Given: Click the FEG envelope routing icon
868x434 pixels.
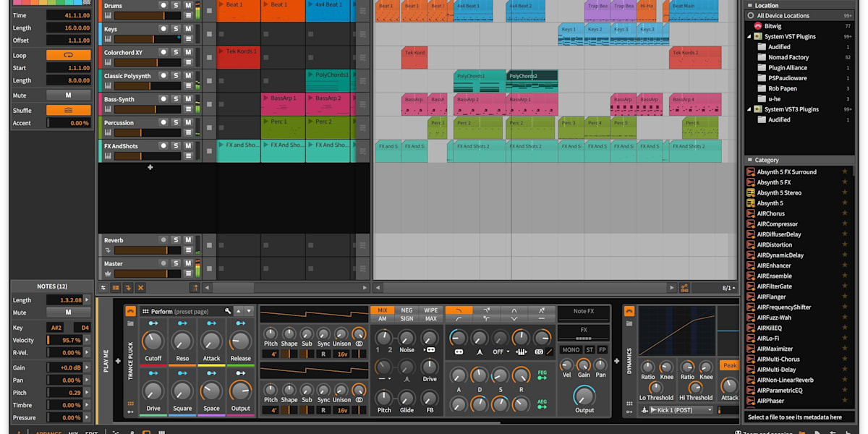Looking at the screenshot, I should click(x=542, y=374).
